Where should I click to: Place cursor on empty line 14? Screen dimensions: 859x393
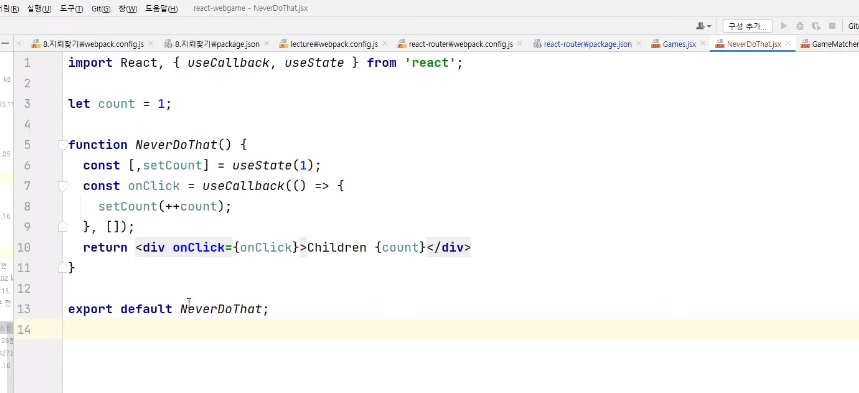click(460, 329)
